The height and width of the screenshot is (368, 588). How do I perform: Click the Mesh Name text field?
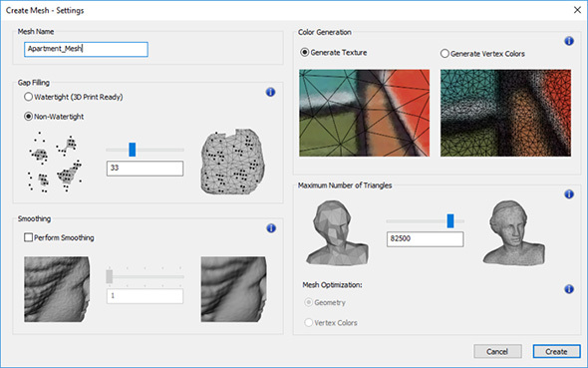pyautogui.click(x=87, y=49)
